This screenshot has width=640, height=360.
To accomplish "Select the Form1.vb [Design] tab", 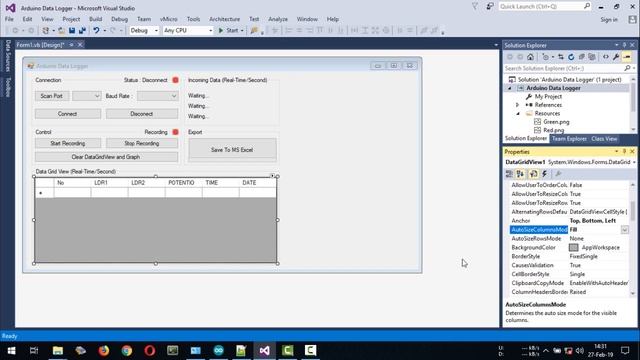I will tap(40, 45).
